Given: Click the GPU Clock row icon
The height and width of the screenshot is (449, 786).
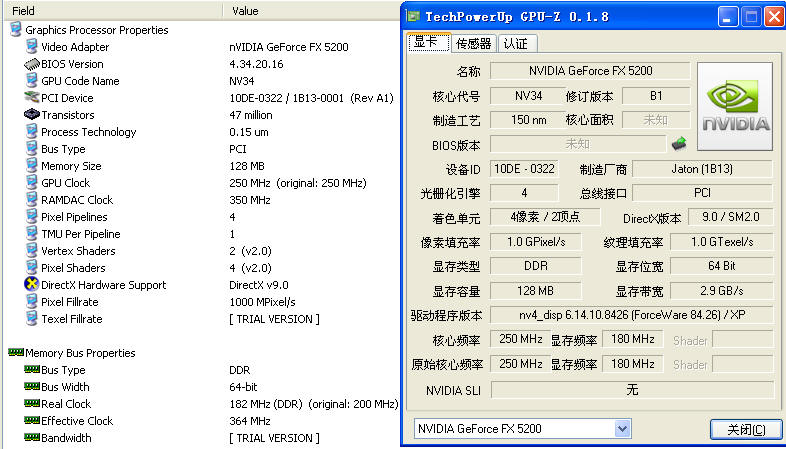Looking at the screenshot, I should (x=32, y=183).
